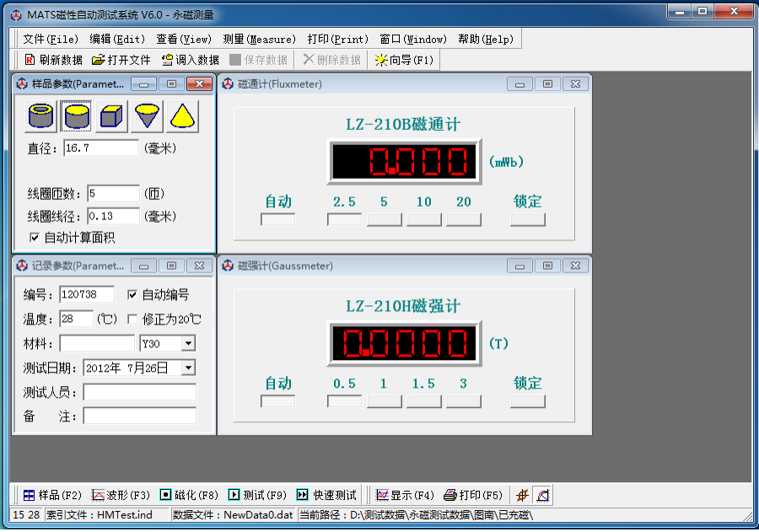Viewport: 759px width, 532px height.
Task: Select gaussmeter 1 range button
Action: 385,401
